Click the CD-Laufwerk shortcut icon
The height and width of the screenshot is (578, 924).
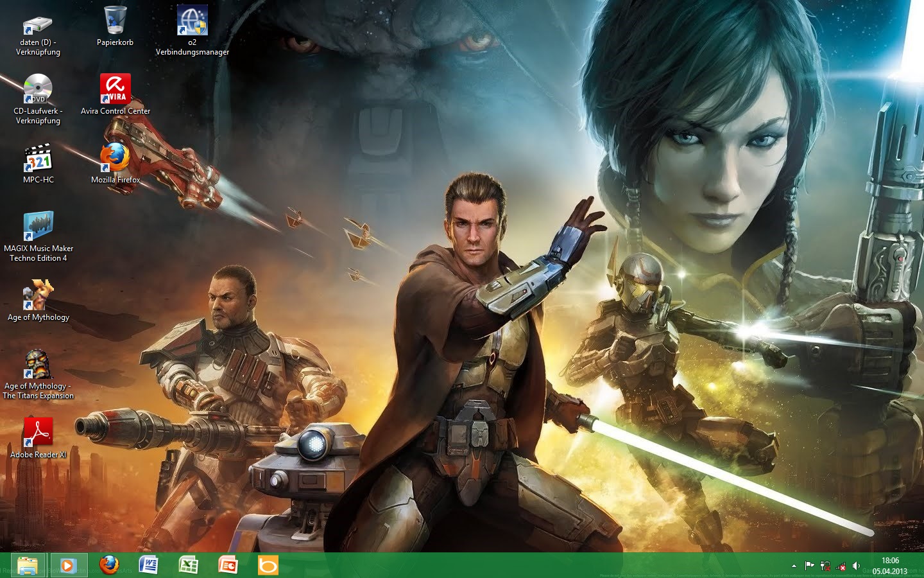pyautogui.click(x=38, y=90)
